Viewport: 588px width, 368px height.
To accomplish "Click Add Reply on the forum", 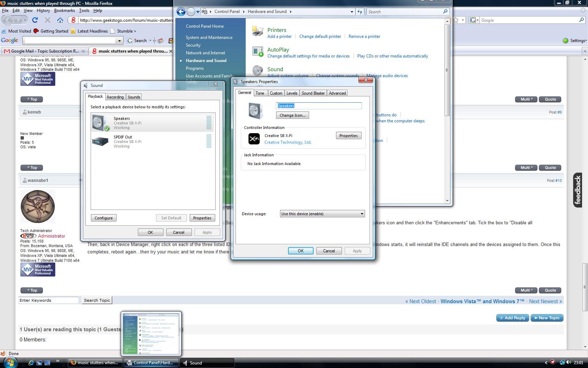I will pos(512,318).
